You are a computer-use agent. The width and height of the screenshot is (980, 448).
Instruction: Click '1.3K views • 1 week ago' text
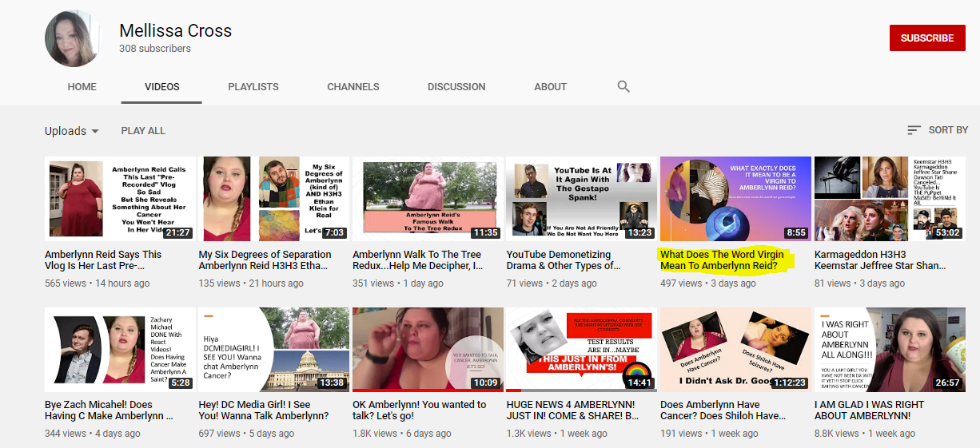pyautogui.click(x=557, y=434)
